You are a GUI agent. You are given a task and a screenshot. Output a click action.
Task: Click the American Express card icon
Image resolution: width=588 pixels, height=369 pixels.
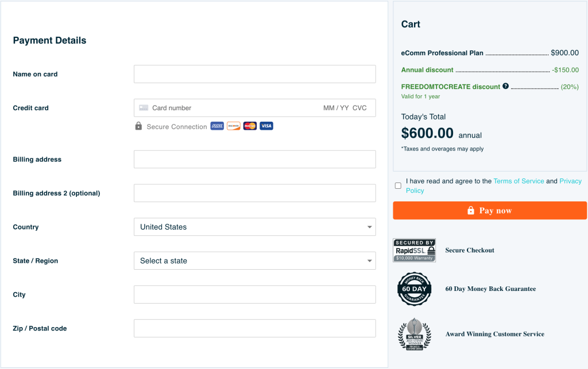point(217,126)
